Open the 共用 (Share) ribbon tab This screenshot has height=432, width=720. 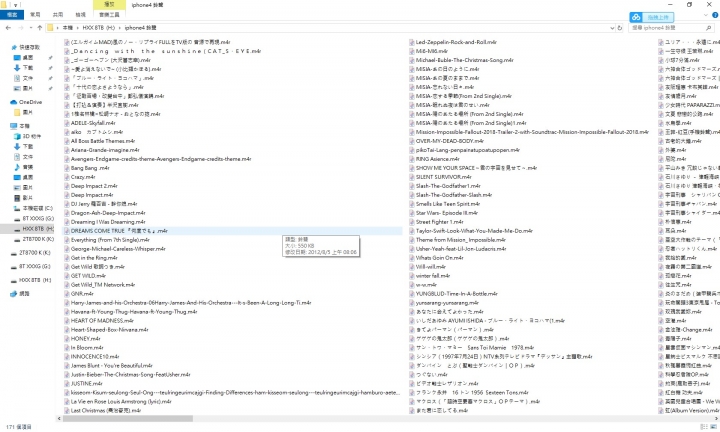pos(58,15)
